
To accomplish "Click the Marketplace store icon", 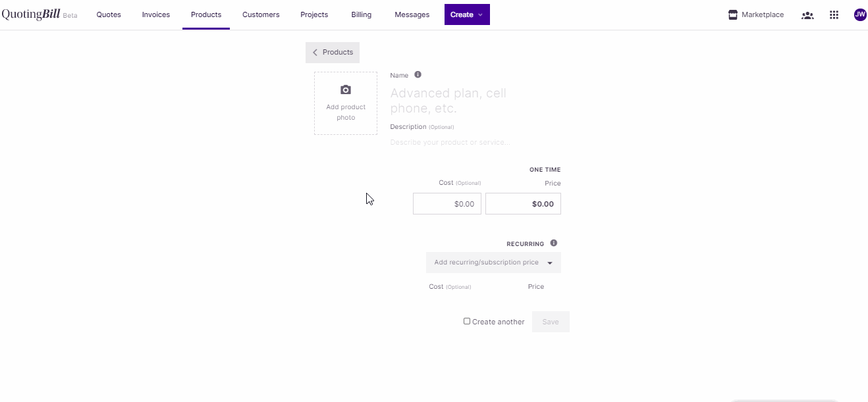I will pos(732,14).
